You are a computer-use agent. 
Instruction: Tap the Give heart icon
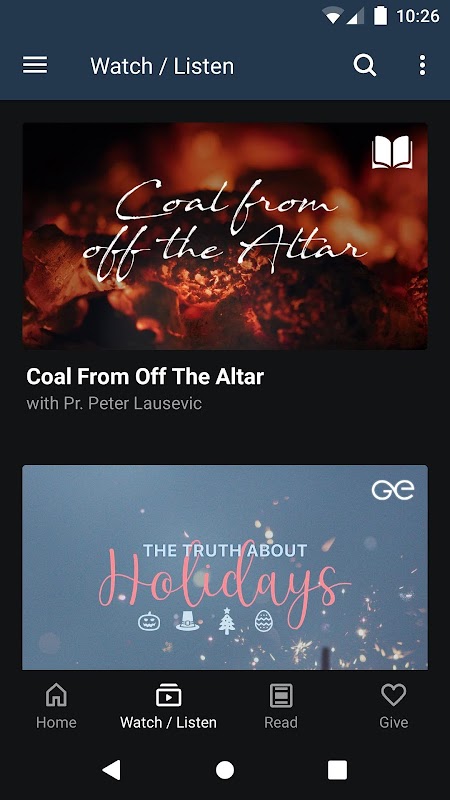(393, 695)
